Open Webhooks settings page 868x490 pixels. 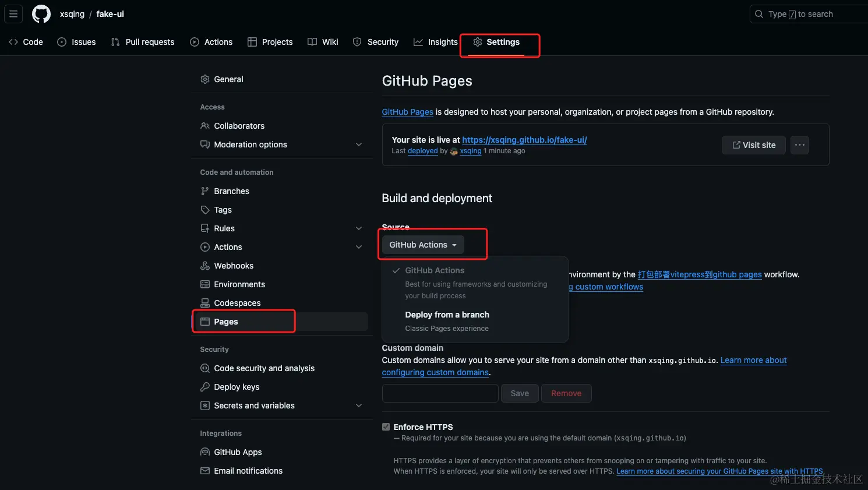(x=282, y=266)
